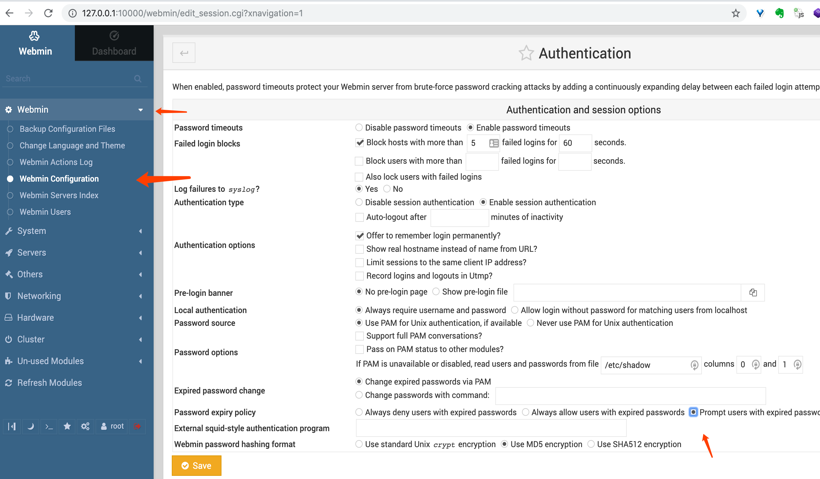Select Use SHA512 encryption
The height and width of the screenshot is (479, 820).
(x=591, y=444)
